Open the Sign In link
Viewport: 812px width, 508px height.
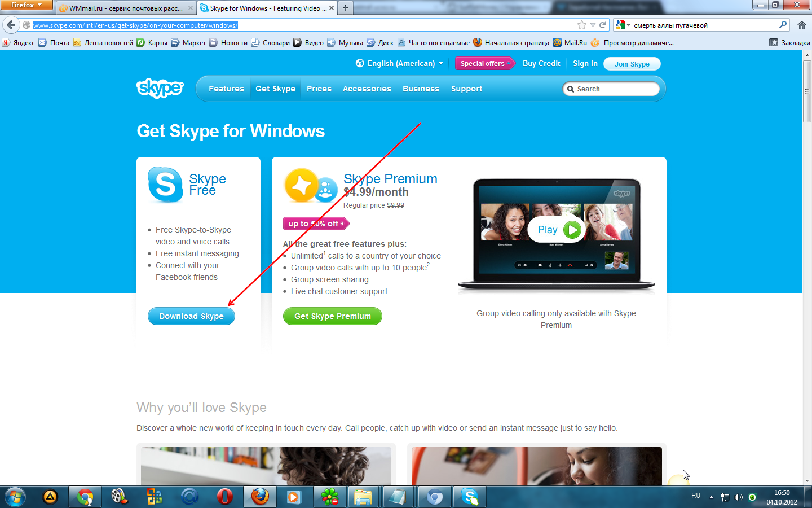tap(585, 63)
